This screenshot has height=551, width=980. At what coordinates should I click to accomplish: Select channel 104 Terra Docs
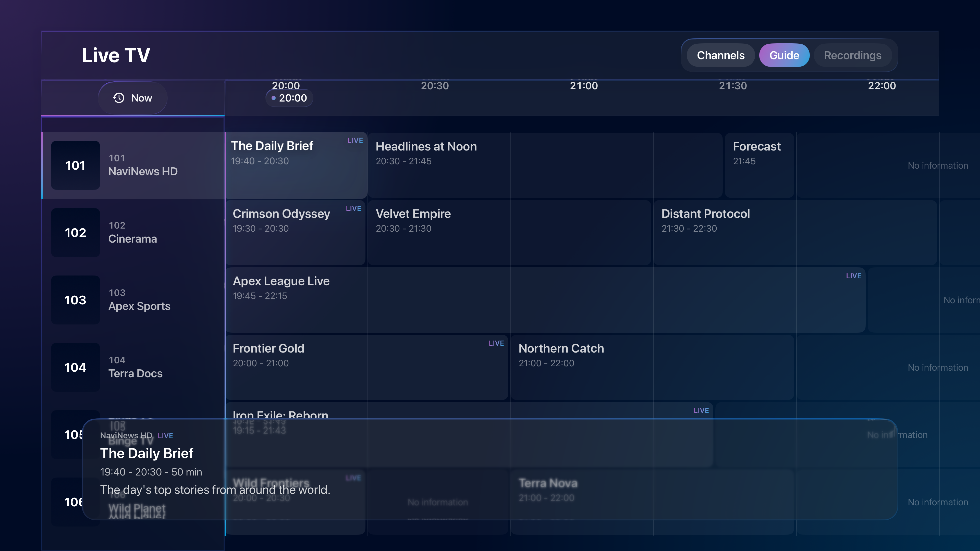click(133, 367)
